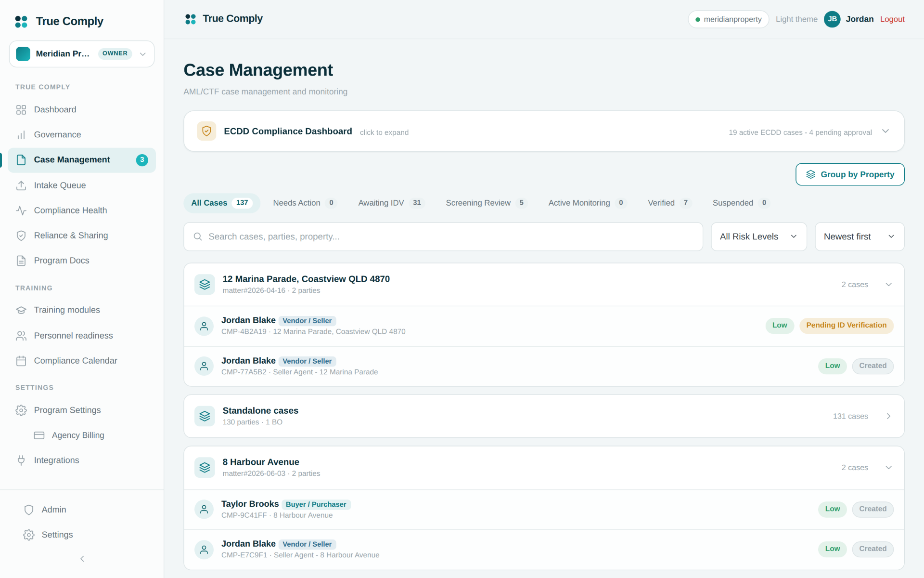The width and height of the screenshot is (924, 578).
Task: Click Taylor Brooks person avatar icon
Action: [204, 509]
